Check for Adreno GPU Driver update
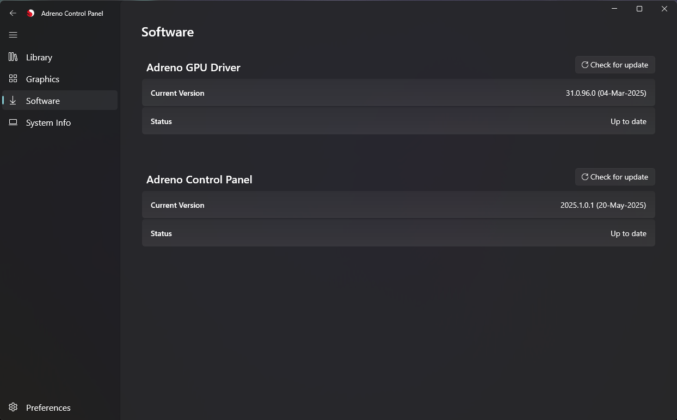Viewport: 677px width, 420px height. pyautogui.click(x=614, y=65)
